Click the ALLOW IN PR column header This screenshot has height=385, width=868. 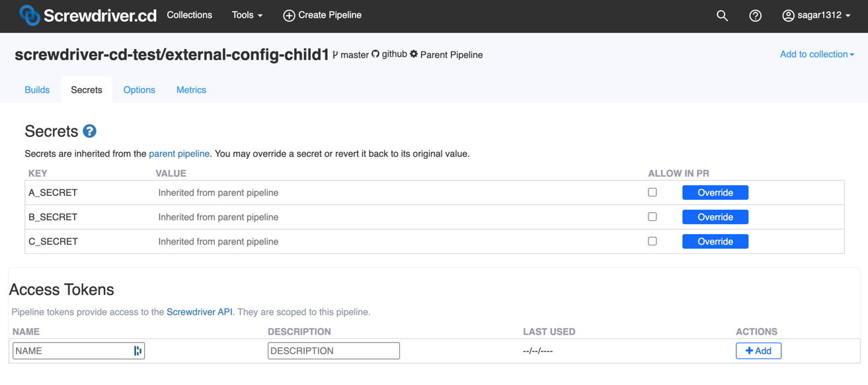coord(678,173)
